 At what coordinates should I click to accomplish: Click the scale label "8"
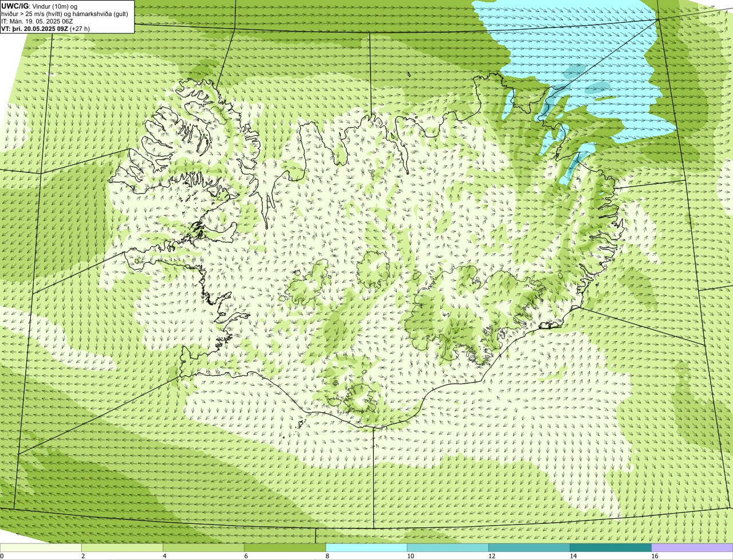(327, 556)
